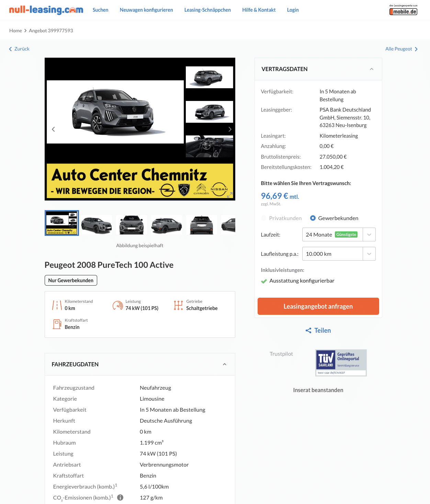430x504 pixels.
Task: Show previous gallery image arrow
Action: [53, 129]
